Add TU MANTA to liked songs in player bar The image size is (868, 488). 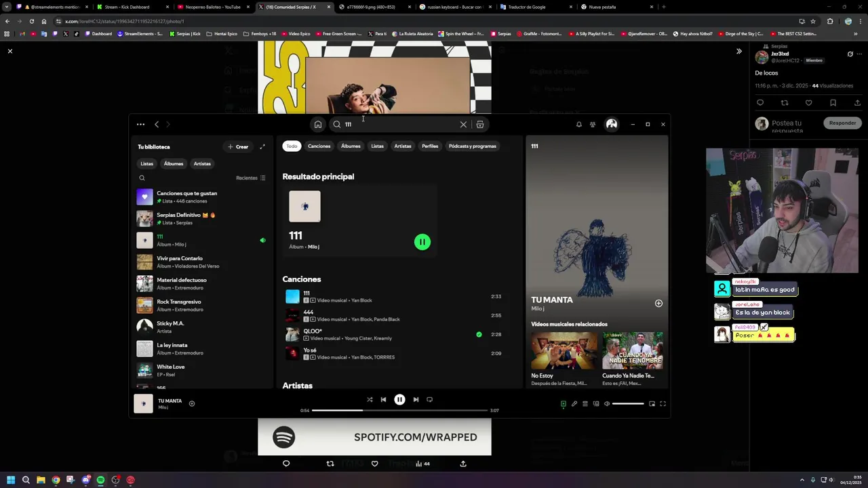[x=192, y=403]
